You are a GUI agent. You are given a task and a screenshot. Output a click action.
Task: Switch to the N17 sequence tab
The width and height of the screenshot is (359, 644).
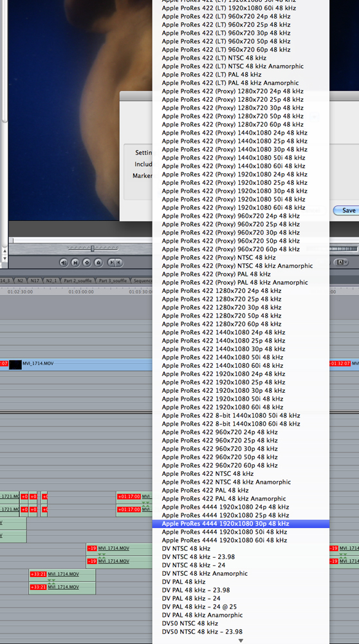35,281
